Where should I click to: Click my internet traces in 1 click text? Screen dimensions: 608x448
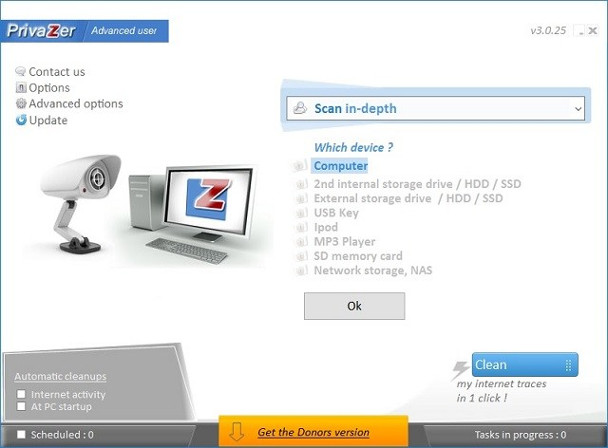pyautogui.click(x=501, y=391)
